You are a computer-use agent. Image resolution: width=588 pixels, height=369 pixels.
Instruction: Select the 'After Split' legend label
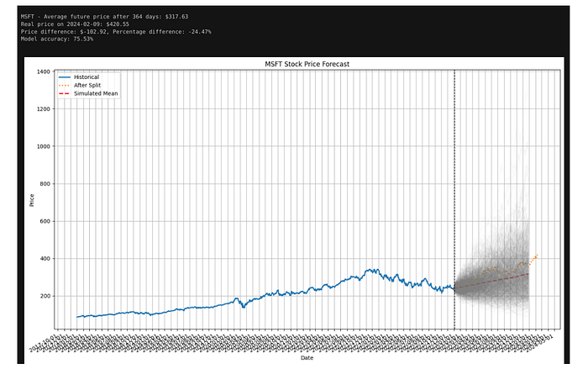(x=89, y=85)
